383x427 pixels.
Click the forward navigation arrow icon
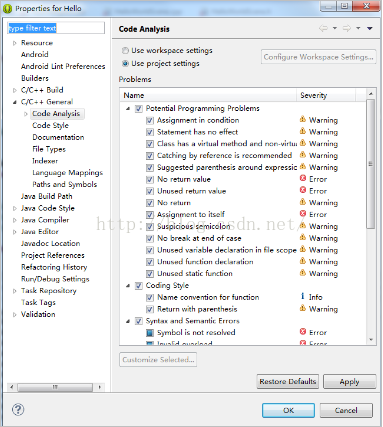point(347,28)
